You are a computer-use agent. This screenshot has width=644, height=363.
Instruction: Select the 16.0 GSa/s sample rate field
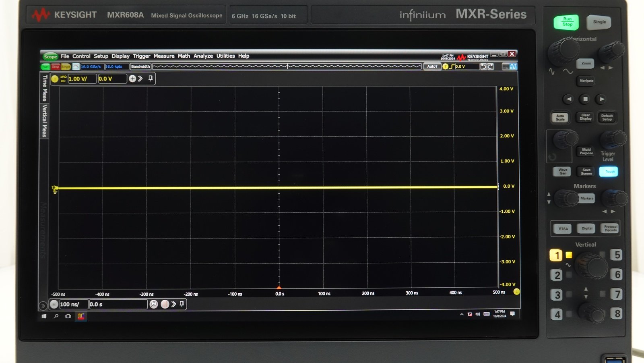tap(92, 66)
